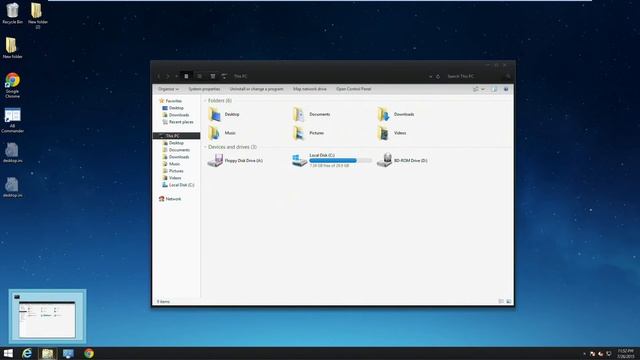The image size is (640, 360).
Task: Click the Back arrow in Explorer
Action: point(159,76)
